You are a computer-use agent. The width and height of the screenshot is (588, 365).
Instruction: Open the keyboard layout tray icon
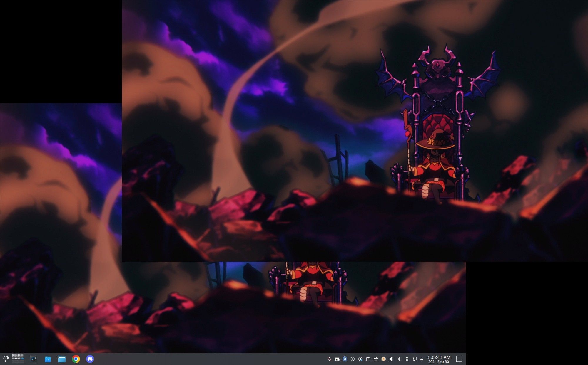pos(376,359)
